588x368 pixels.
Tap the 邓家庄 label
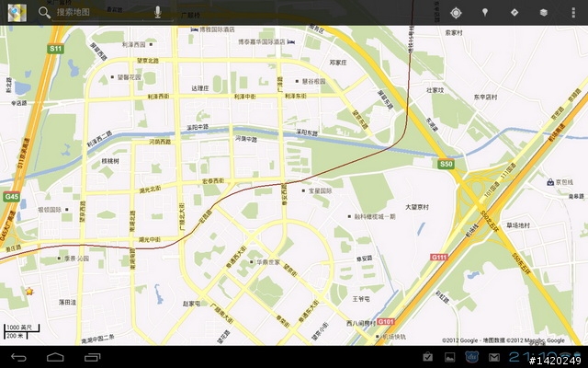(x=338, y=63)
